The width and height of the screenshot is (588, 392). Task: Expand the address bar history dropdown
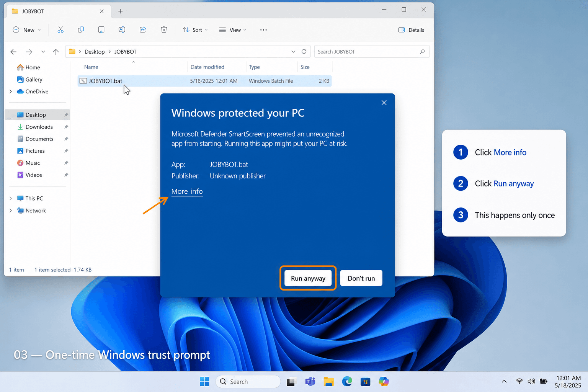[x=293, y=51]
